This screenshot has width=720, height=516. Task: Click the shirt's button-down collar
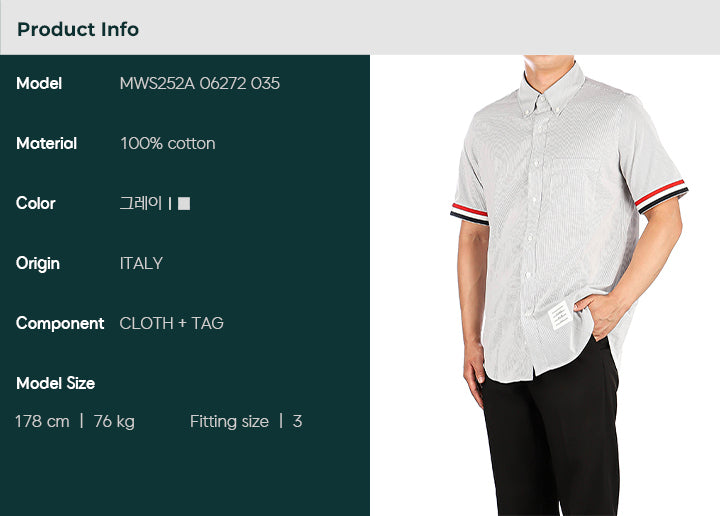(550, 91)
